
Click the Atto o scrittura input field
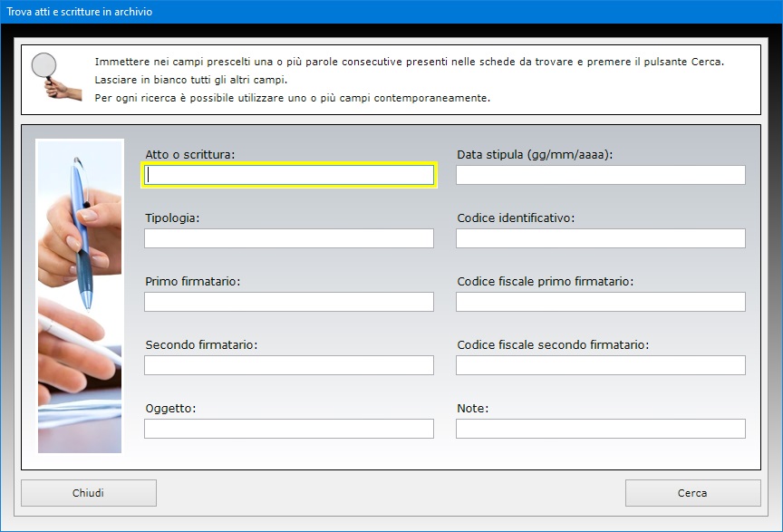pos(289,175)
